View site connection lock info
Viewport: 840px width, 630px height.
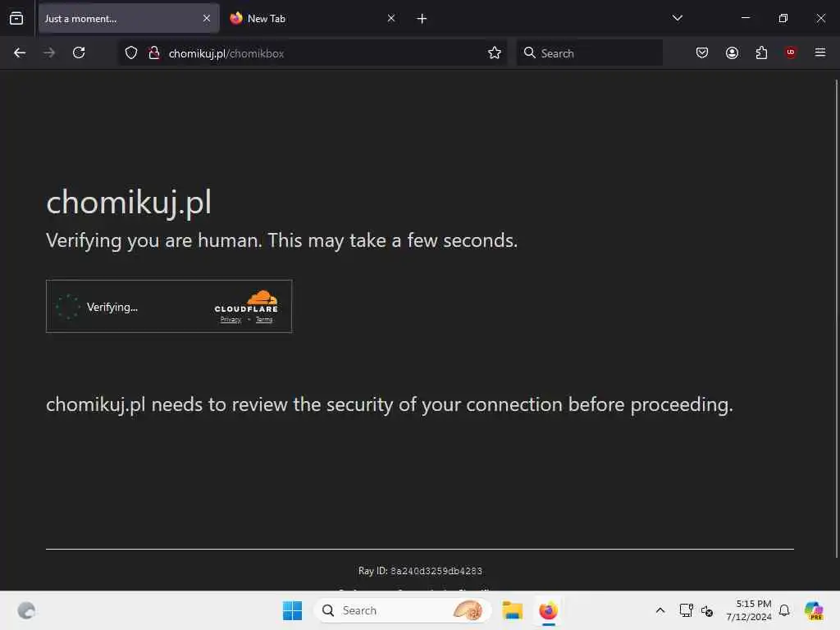(153, 52)
